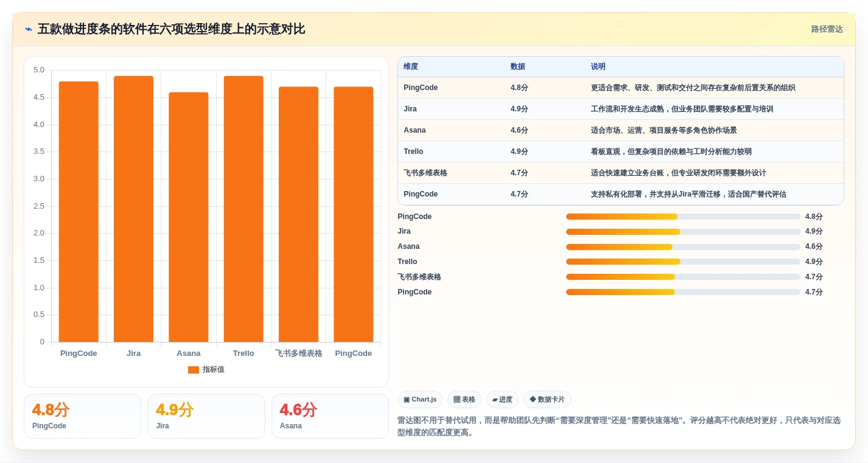The height and width of the screenshot is (463, 868).
Task: Toggle the 指标值 legend orange swatch
Action: pyautogui.click(x=194, y=370)
